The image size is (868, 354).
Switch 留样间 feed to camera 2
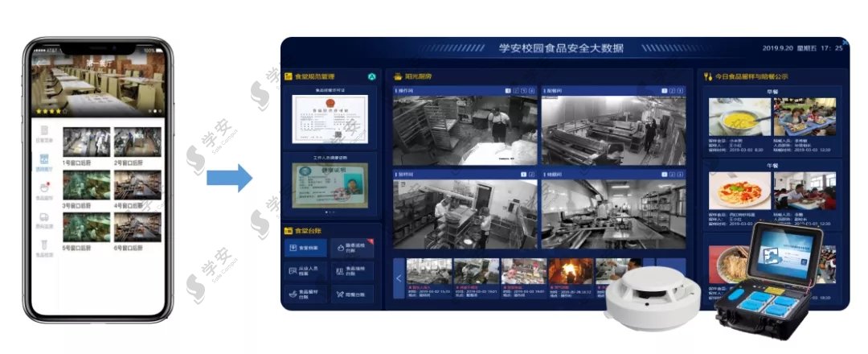(x=532, y=175)
